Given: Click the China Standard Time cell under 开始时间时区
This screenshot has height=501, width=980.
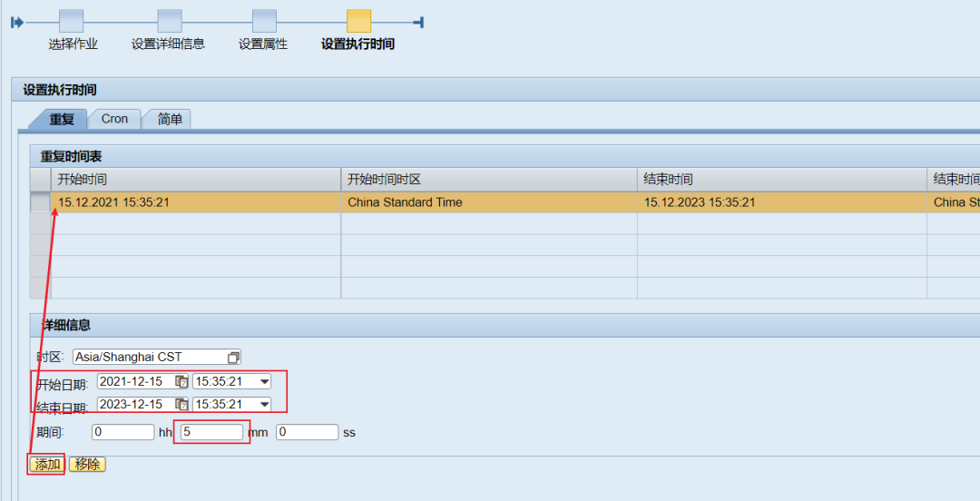Looking at the screenshot, I should point(489,202).
